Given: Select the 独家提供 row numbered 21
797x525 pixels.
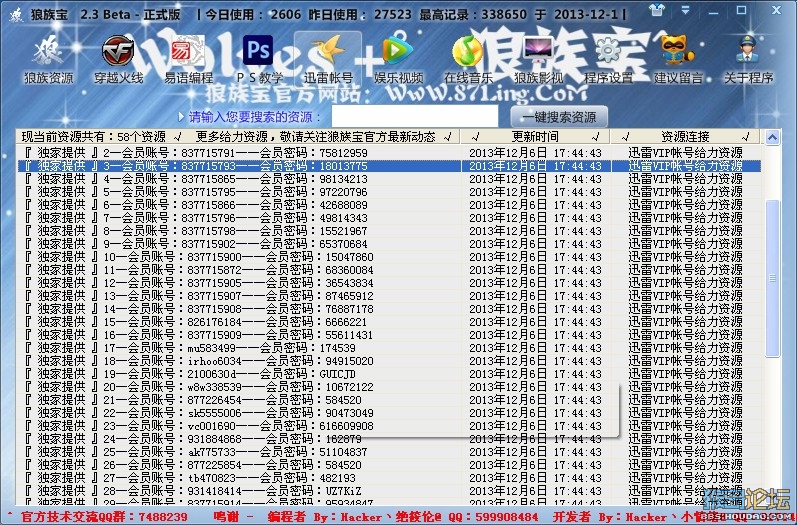Looking at the screenshot, I should (389, 400).
